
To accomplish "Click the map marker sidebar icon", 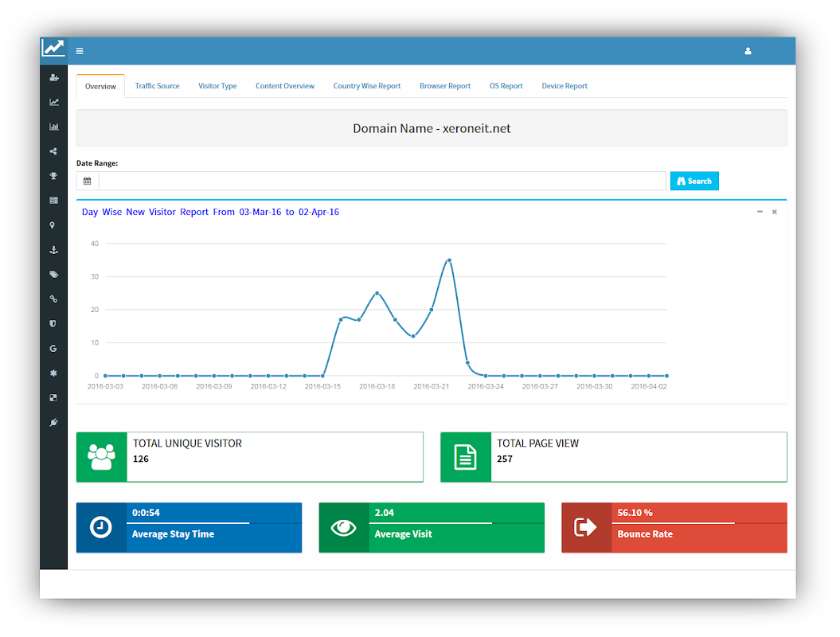I will click(53, 225).
